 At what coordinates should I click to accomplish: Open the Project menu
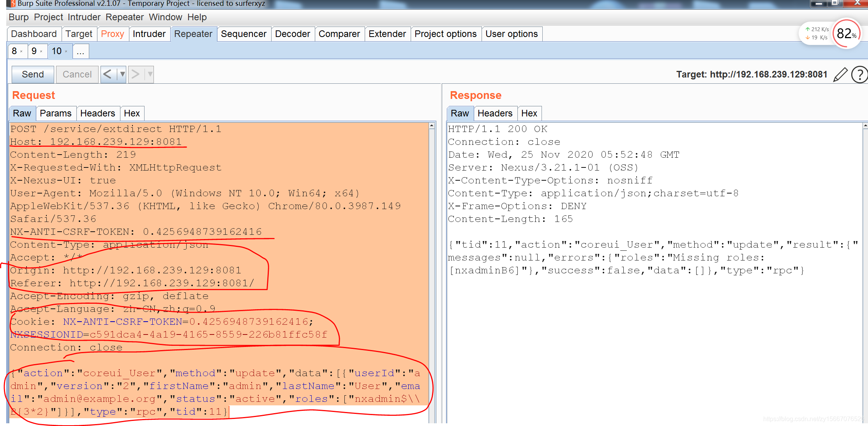click(x=48, y=17)
